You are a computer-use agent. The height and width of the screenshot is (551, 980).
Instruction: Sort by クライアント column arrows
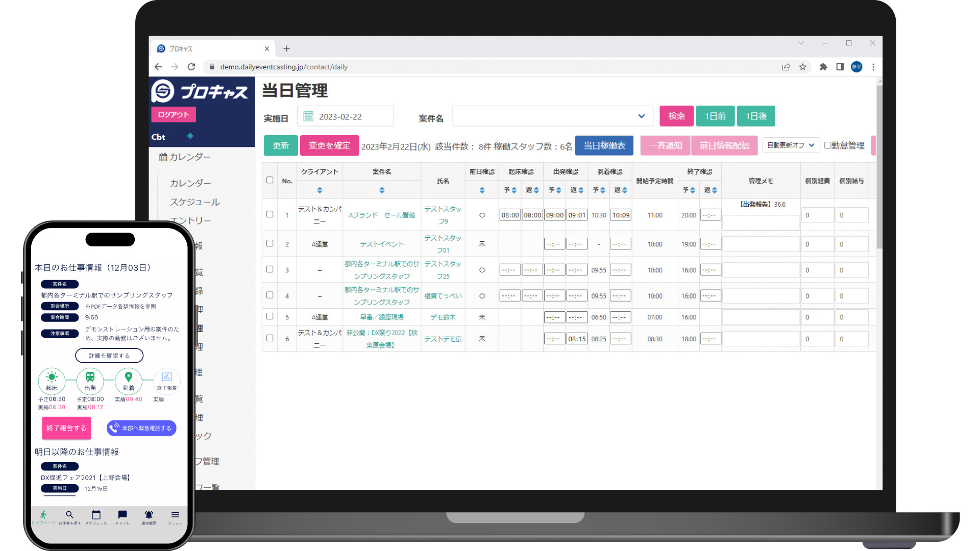point(320,190)
